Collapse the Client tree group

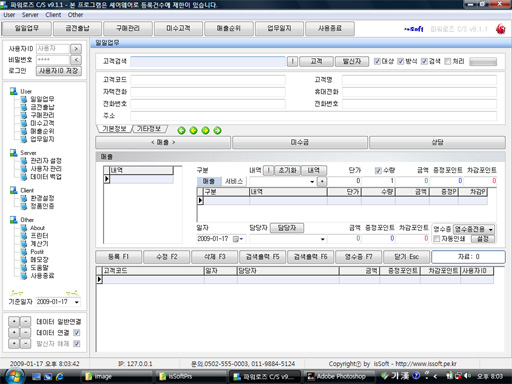coord(14,190)
